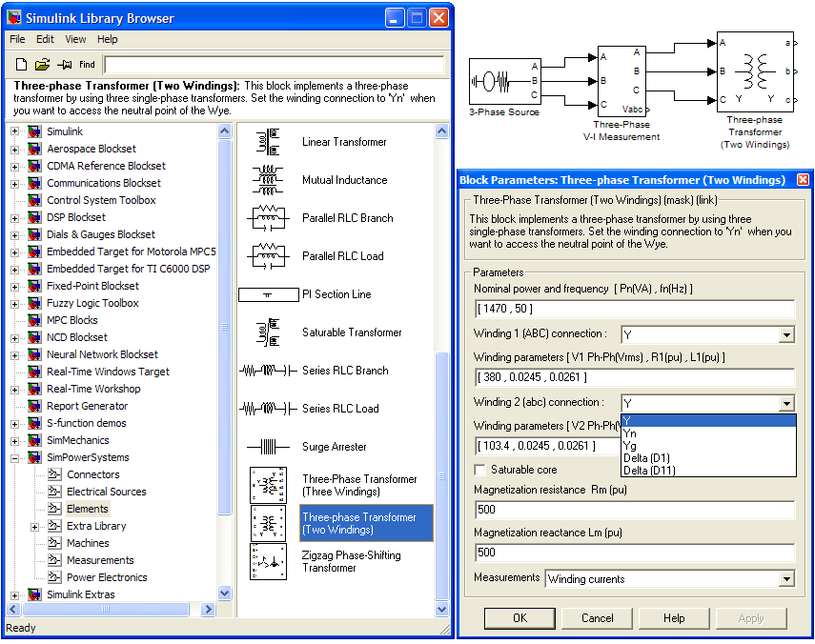Open the File menu
This screenshot has width=815, height=644.
pyautogui.click(x=17, y=39)
